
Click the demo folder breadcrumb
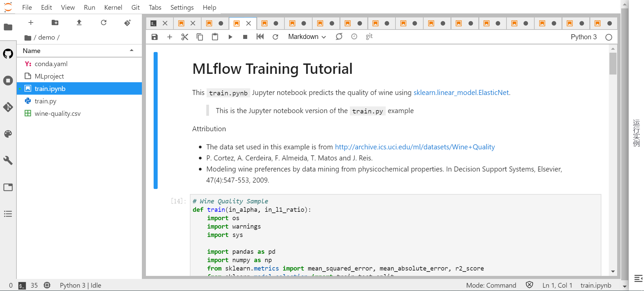point(47,37)
